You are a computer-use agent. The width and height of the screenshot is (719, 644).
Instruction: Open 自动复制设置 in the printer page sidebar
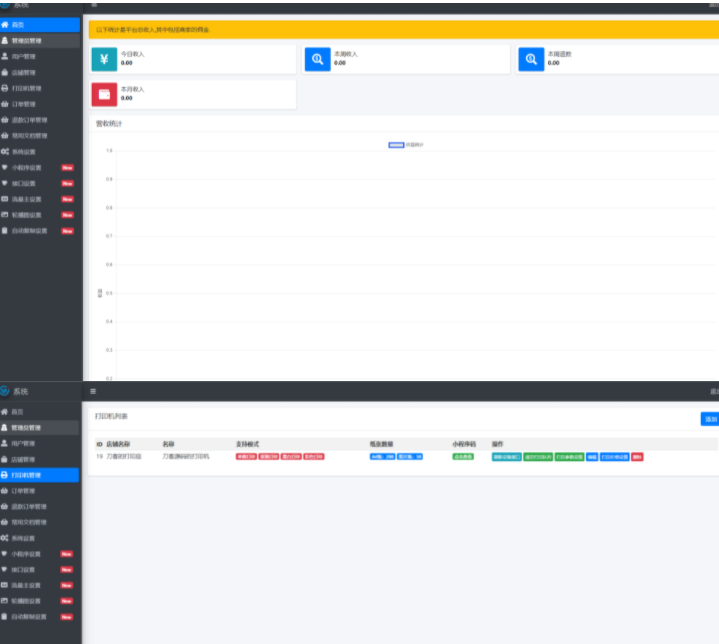pyautogui.click(x=39, y=617)
